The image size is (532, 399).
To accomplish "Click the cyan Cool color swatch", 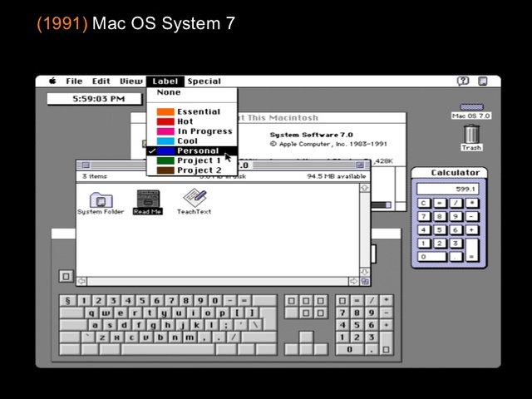I will pyautogui.click(x=165, y=140).
